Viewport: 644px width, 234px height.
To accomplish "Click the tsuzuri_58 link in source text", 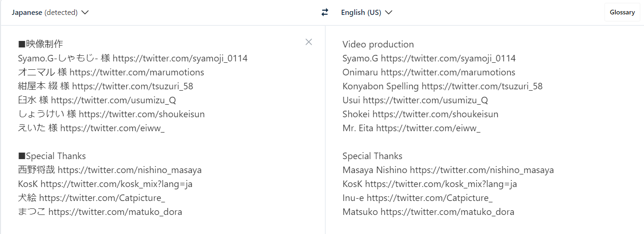I will pos(133,87).
